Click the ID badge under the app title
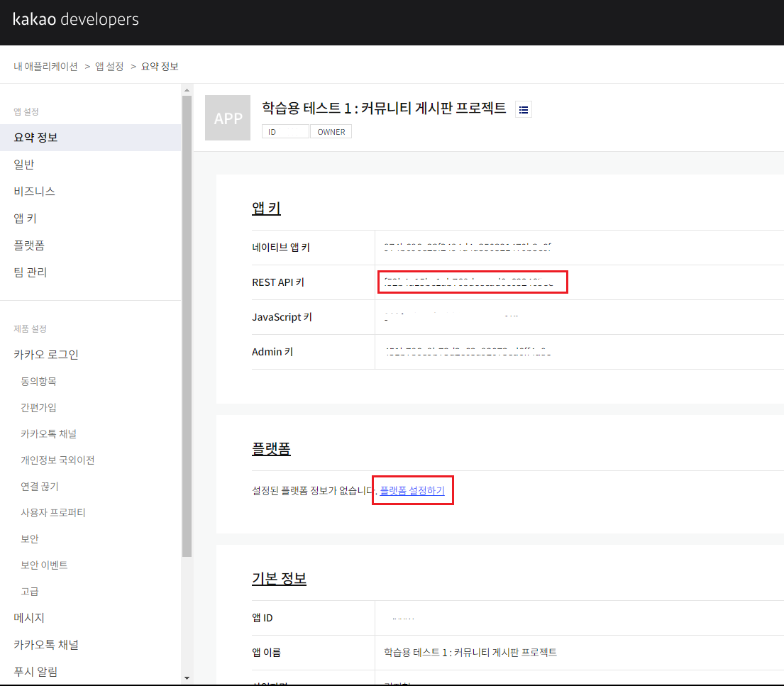 [285, 131]
